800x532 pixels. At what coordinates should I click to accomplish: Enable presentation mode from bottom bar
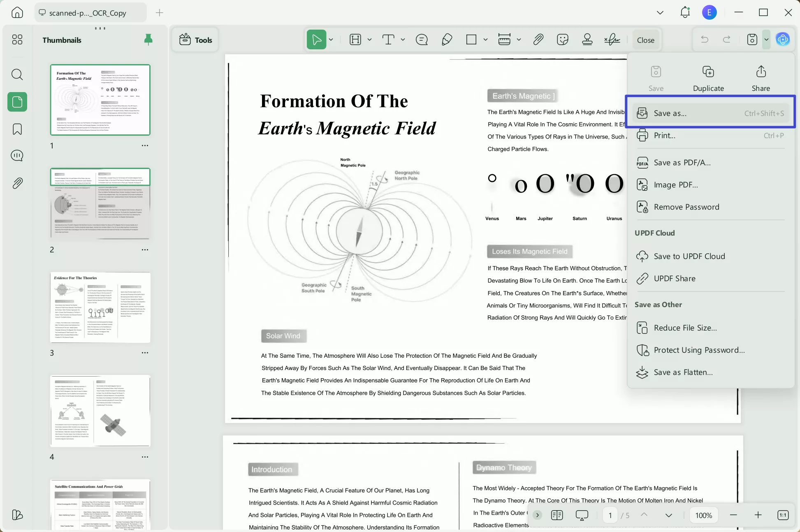[582, 515]
